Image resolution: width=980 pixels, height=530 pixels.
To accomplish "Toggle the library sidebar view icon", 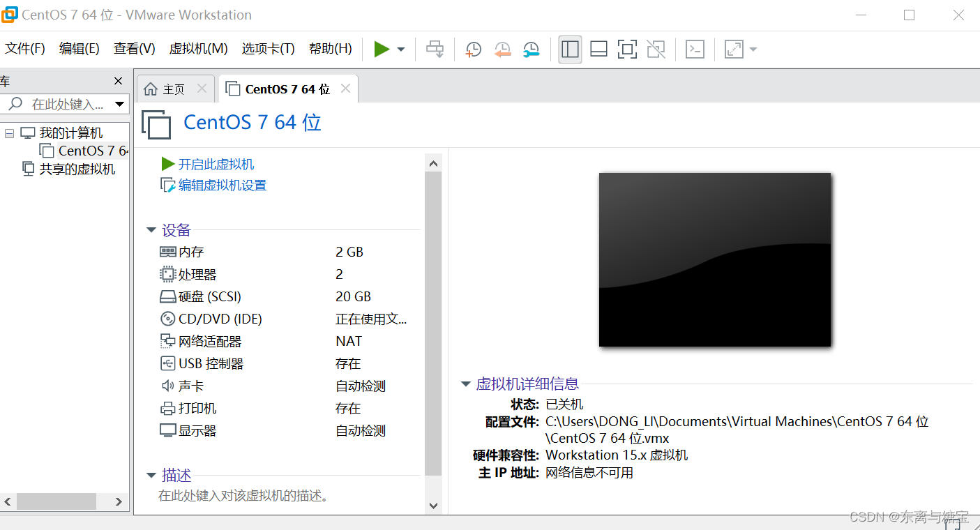I will [570, 49].
